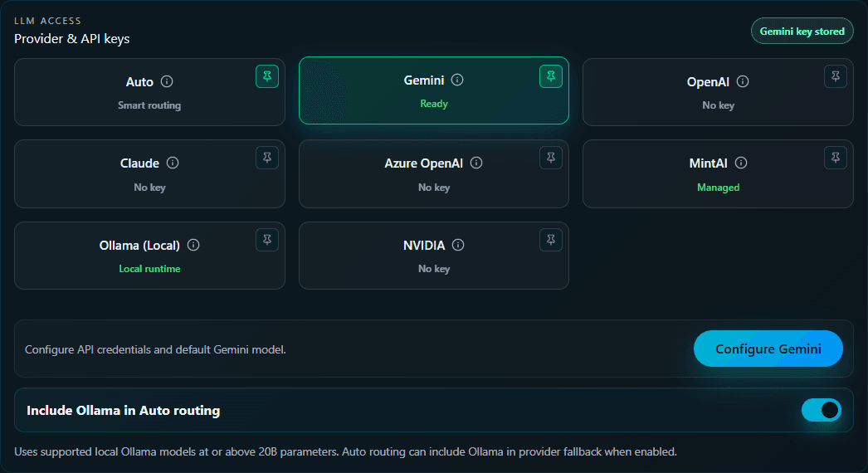
Task: Select the NVIDIA provider name
Action: (424, 246)
